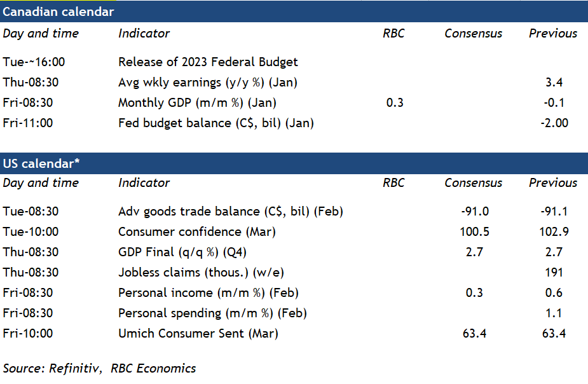Click the Adv goods trade balance indicator

pyautogui.click(x=231, y=212)
